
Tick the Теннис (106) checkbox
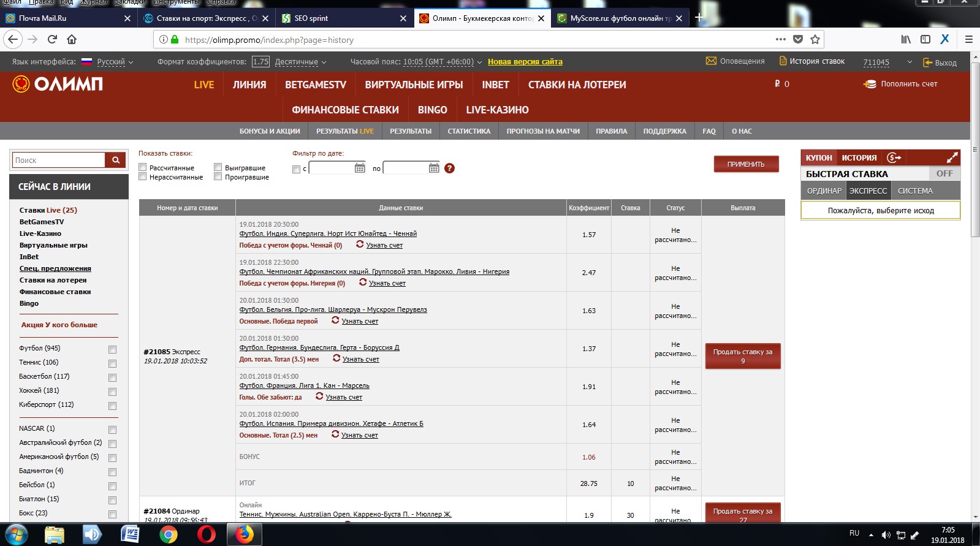(x=112, y=363)
